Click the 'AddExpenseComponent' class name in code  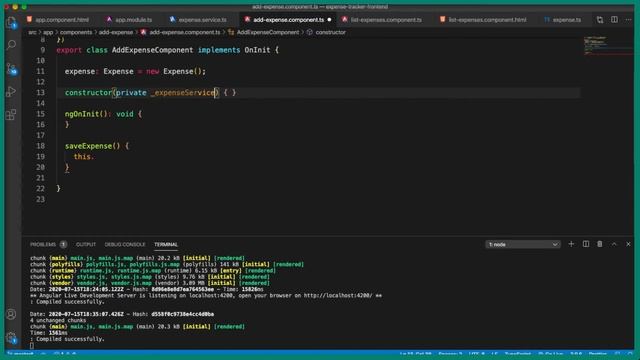tap(152, 50)
